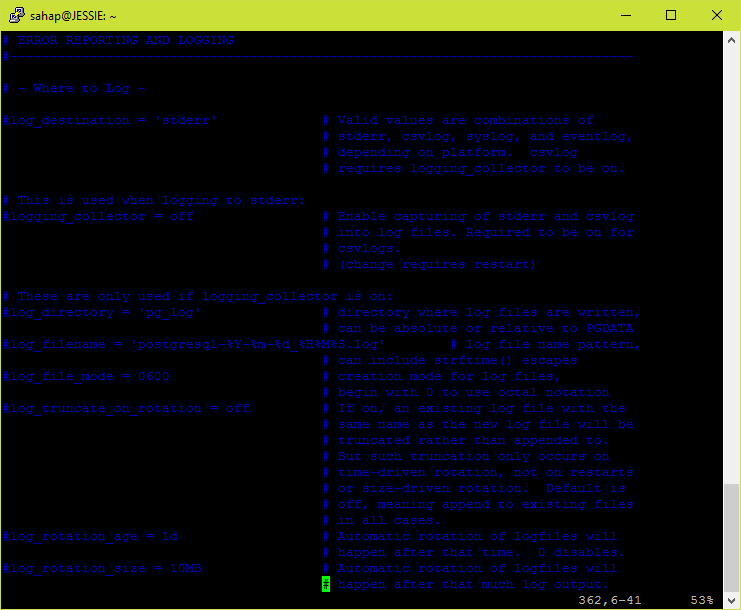Click '# requires logging_collector to be on.' comment
Image resolution: width=741 pixels, height=610 pixels.
pos(474,169)
